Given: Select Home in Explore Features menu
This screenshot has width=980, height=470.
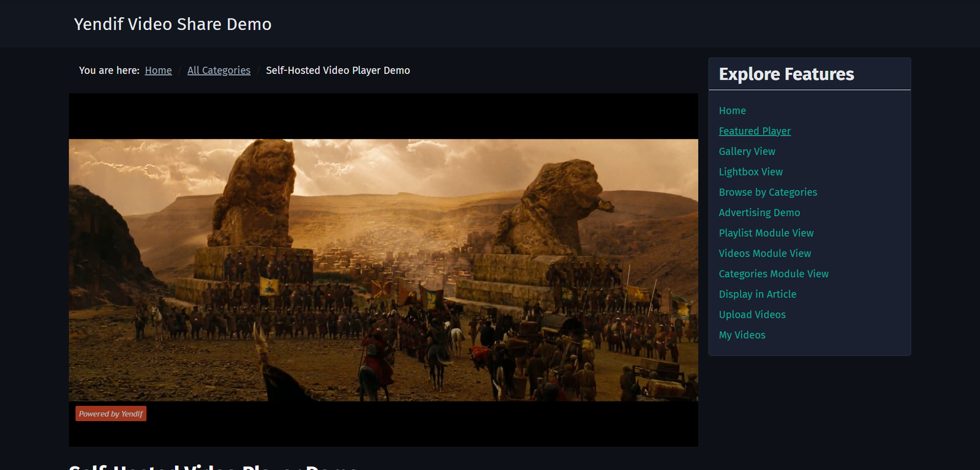Looking at the screenshot, I should pos(733,111).
